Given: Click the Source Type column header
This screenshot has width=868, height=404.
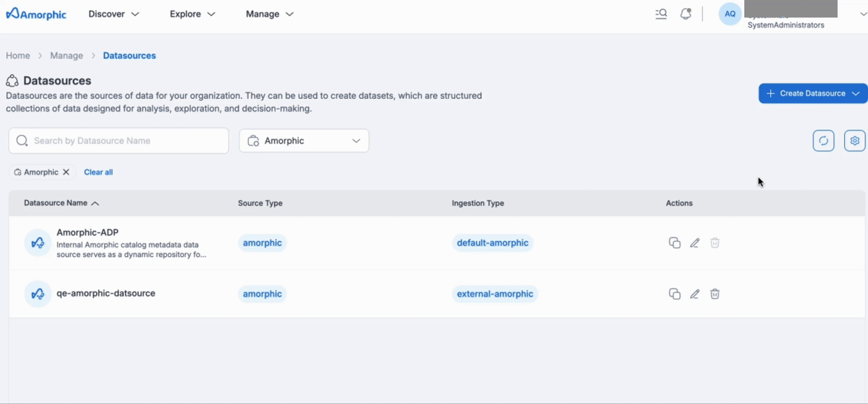Looking at the screenshot, I should pos(260,203).
